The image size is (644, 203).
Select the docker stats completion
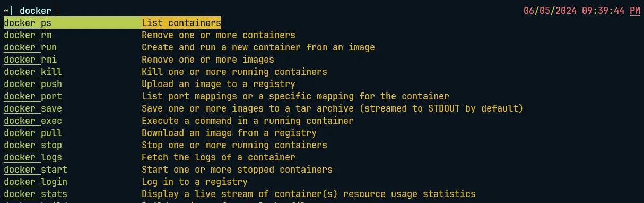coord(36,194)
